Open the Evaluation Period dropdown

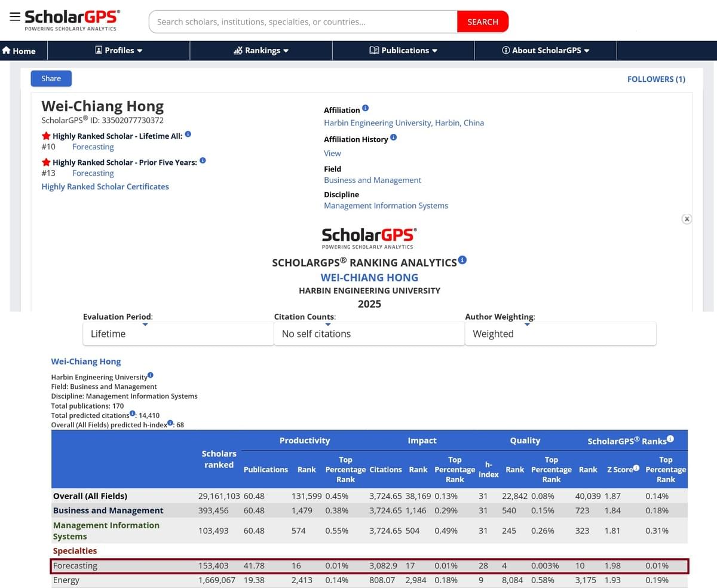click(x=178, y=333)
